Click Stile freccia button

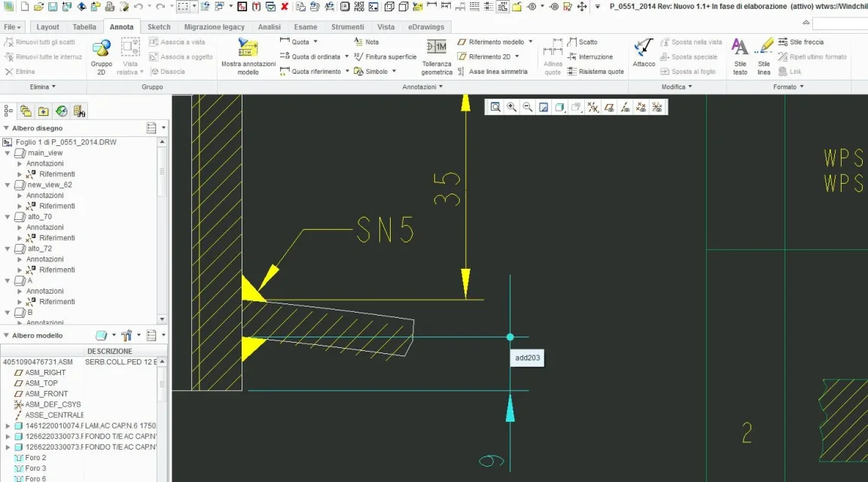801,41
